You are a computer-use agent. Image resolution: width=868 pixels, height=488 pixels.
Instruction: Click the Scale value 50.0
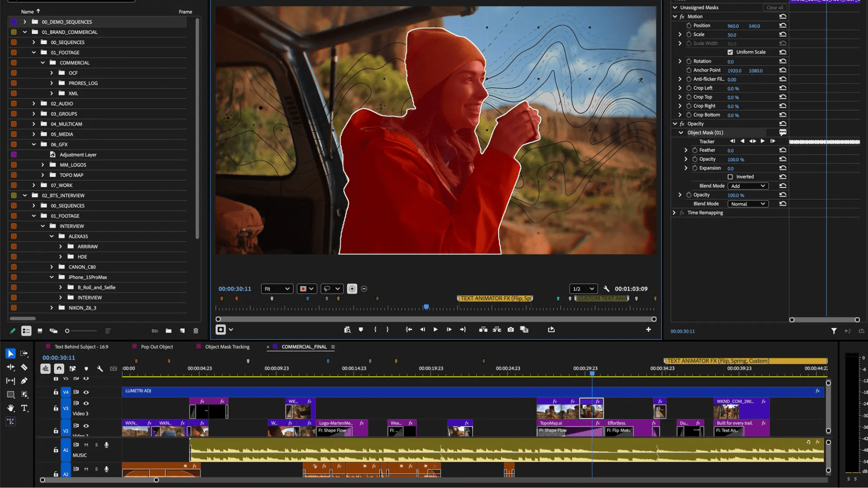coord(731,35)
